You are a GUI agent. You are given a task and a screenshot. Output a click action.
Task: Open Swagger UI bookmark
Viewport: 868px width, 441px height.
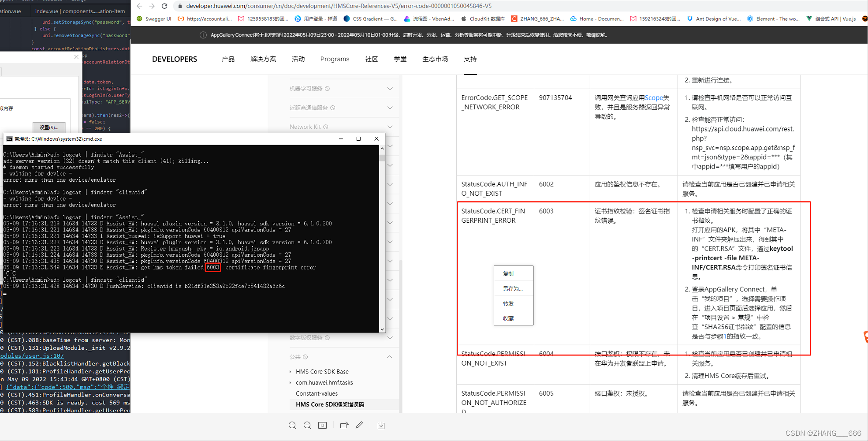click(x=154, y=19)
